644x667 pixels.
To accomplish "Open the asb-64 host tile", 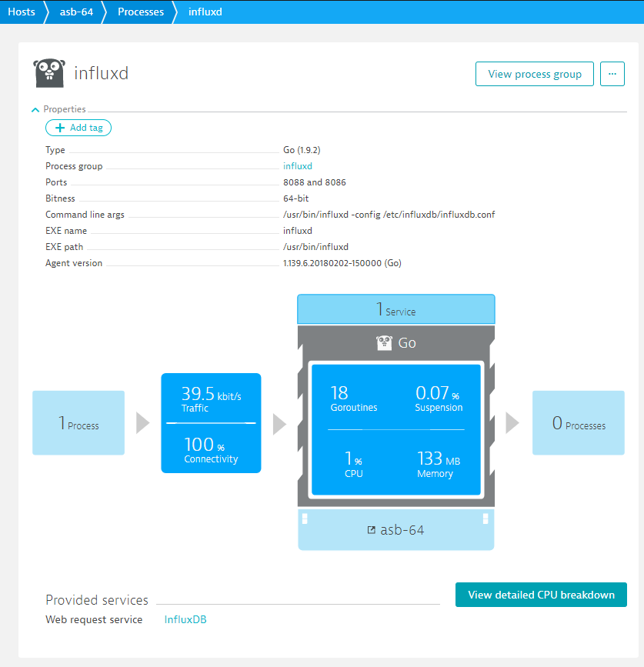I will coord(396,529).
